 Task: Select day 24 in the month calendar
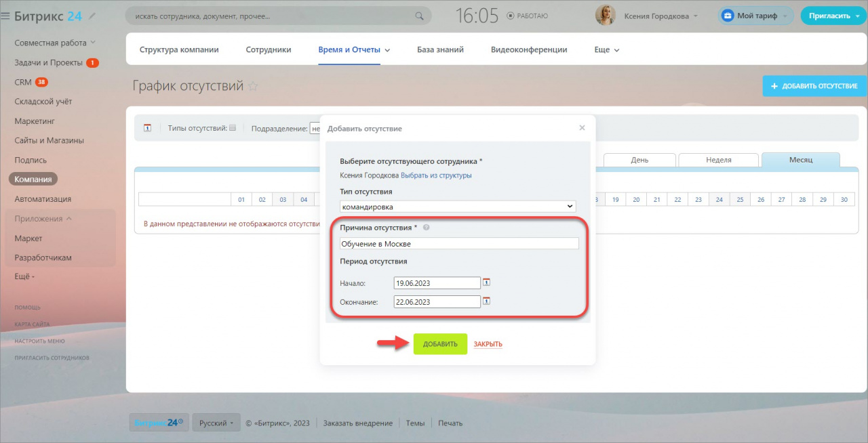pos(719,200)
